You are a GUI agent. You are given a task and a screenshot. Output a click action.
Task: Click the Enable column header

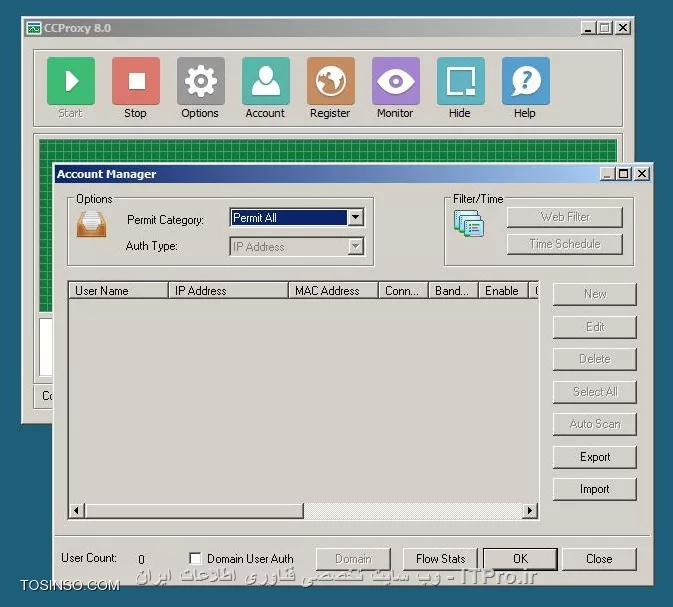pyautogui.click(x=503, y=291)
